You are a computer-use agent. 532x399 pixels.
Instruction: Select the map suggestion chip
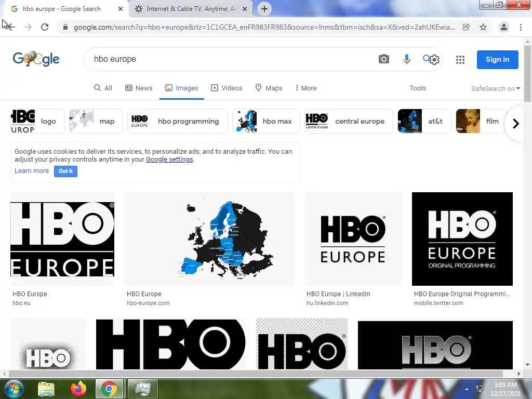[x=96, y=121]
